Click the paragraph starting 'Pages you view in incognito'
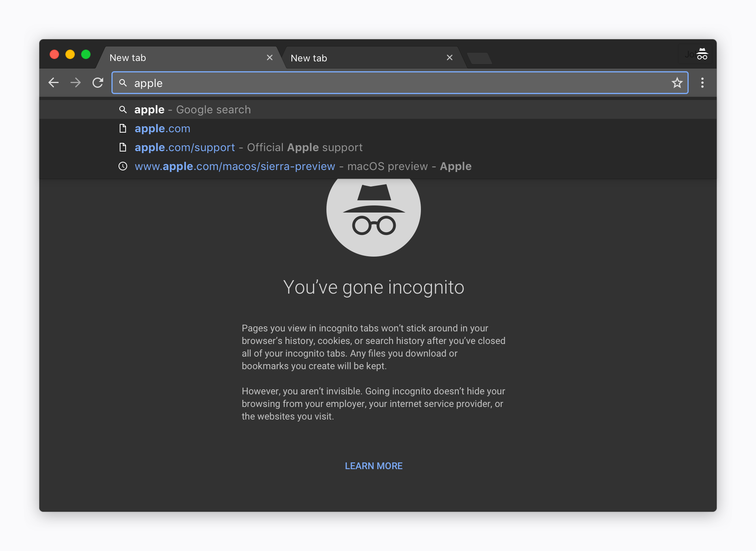Screen dimensions: 756x551 (374, 347)
